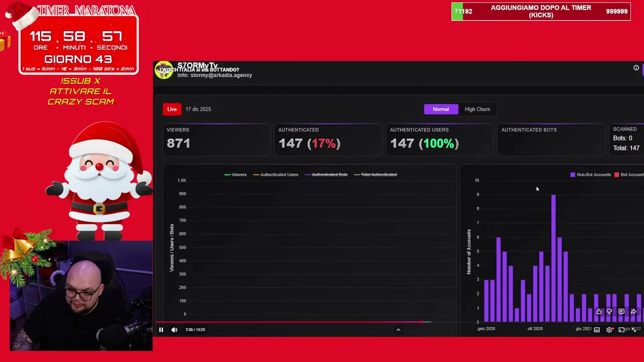Toggle the Authenticated Users legend series
644x362 pixels.
click(x=276, y=174)
